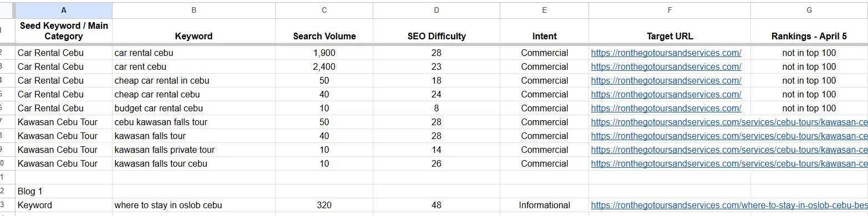This screenshot has height=216, width=868.
Task: Select the Search Volume header cell
Action: click(x=324, y=31)
